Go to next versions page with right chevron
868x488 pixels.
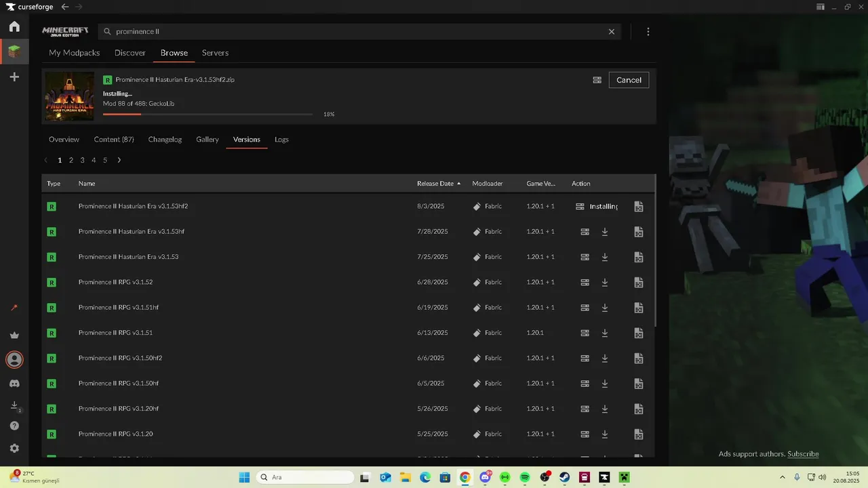tap(119, 160)
